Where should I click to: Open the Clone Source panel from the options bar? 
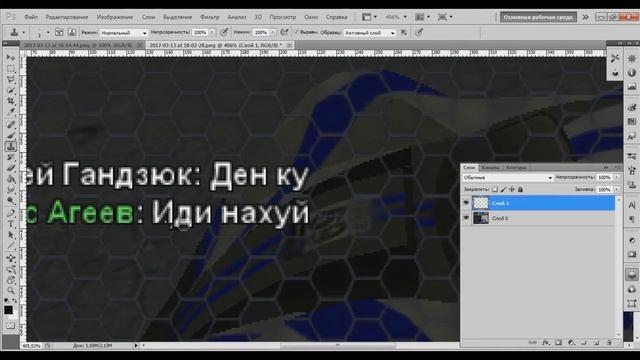point(72,32)
